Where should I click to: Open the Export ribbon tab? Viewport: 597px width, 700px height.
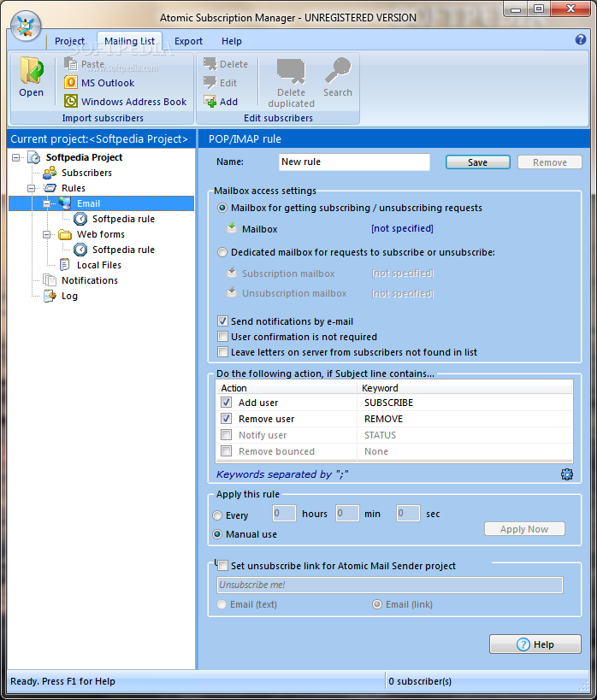coord(188,41)
